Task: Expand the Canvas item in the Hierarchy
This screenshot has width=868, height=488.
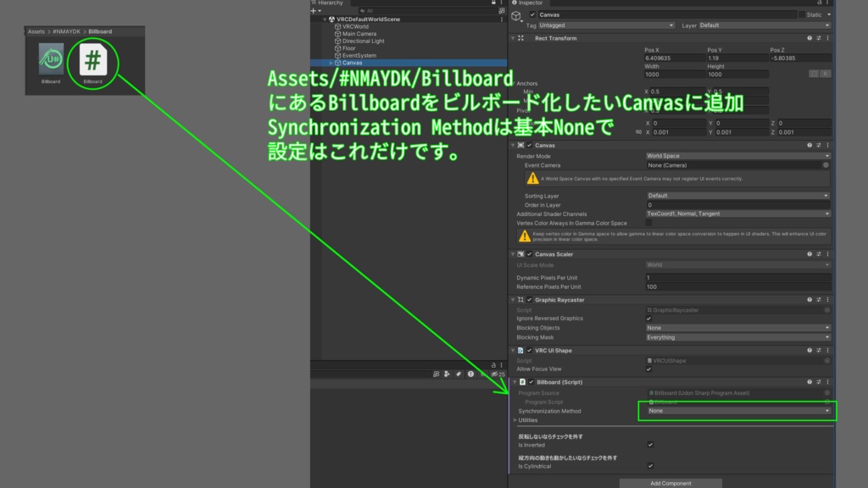Action: coord(332,62)
